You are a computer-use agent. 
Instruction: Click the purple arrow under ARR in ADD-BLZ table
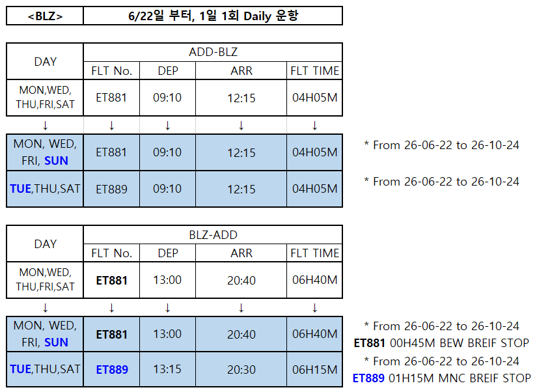click(241, 125)
